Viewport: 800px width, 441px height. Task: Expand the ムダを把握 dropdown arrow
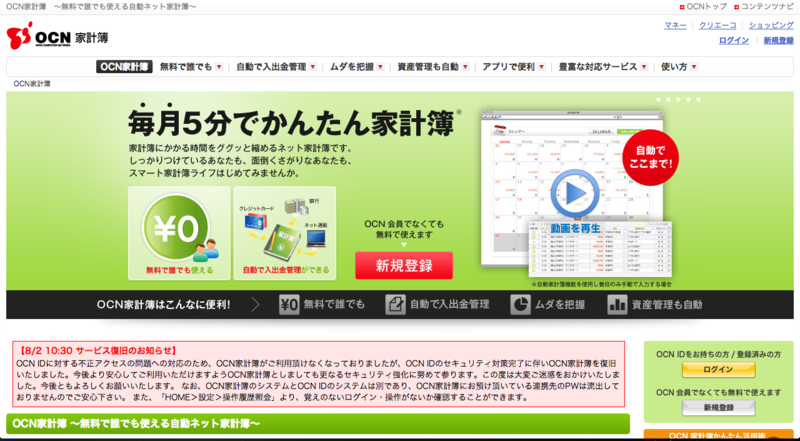(x=380, y=67)
